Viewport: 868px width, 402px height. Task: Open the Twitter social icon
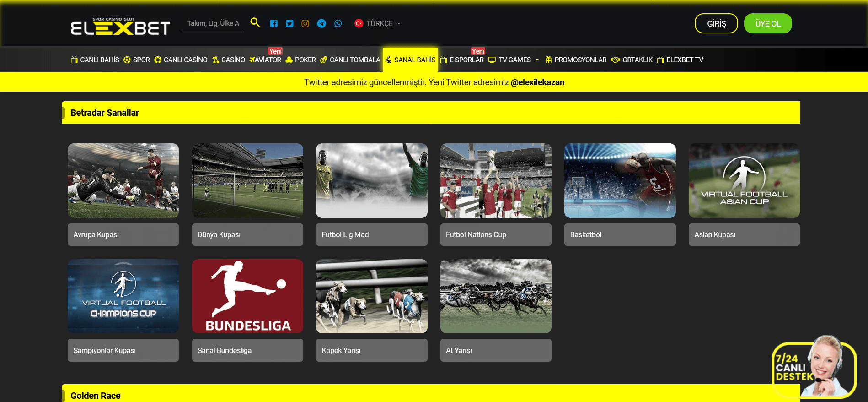click(289, 23)
